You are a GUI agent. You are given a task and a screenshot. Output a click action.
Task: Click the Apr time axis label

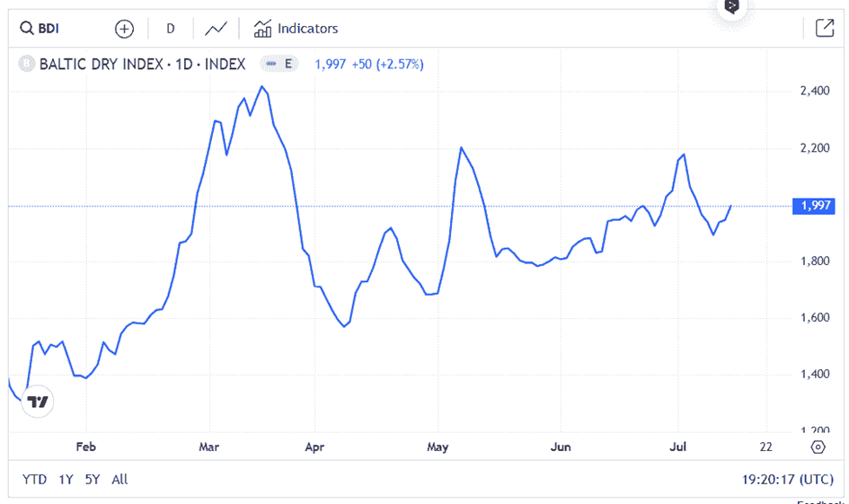click(x=314, y=447)
